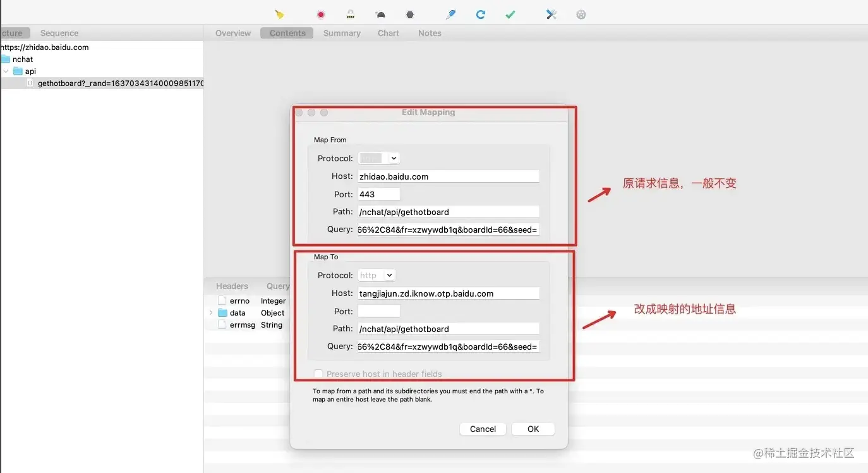Click the data folder icon

tap(222, 313)
